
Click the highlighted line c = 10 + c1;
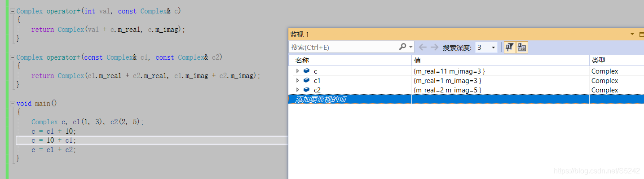pos(54,140)
